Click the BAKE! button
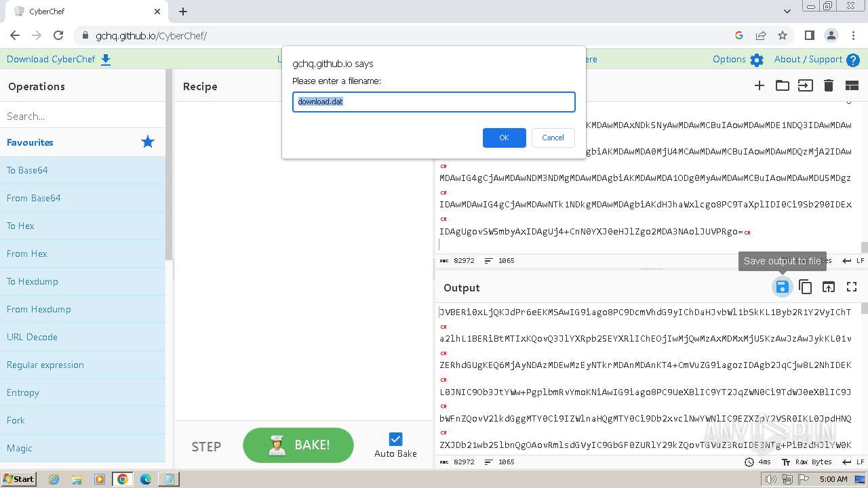 [298, 445]
